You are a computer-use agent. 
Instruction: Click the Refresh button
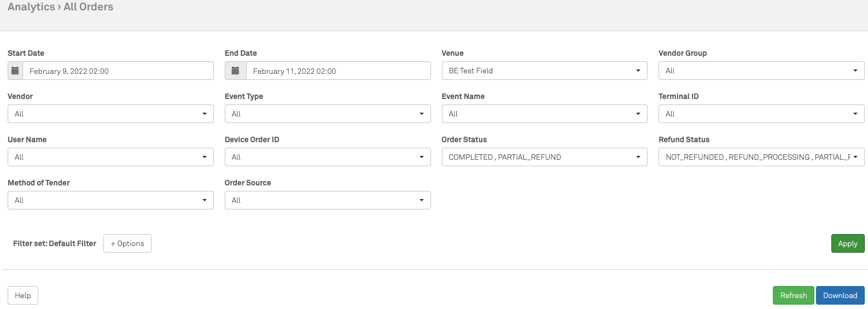[x=793, y=295]
